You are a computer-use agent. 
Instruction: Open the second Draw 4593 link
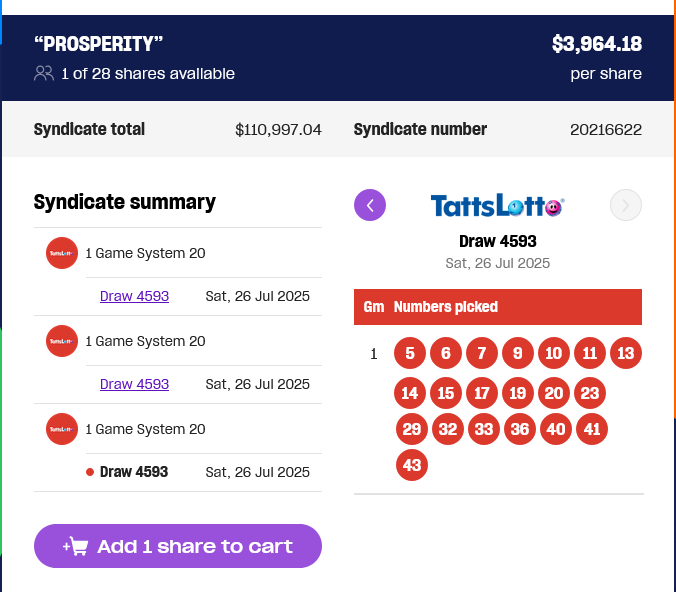134,384
